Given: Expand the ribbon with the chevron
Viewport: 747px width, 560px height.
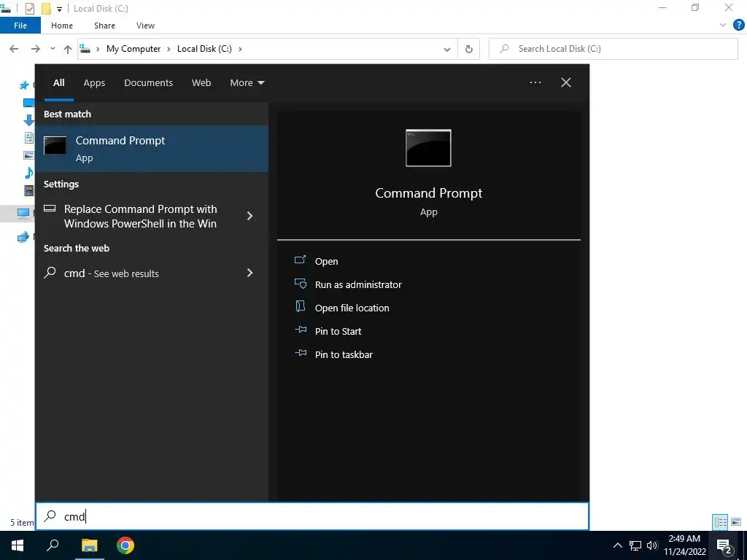Looking at the screenshot, I should 723,26.
